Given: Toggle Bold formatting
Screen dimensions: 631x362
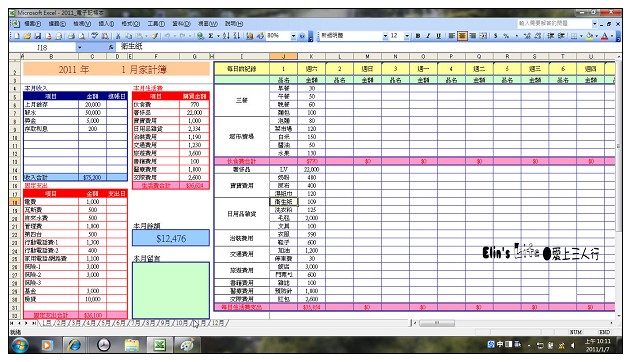Looking at the screenshot, I should pos(418,36).
